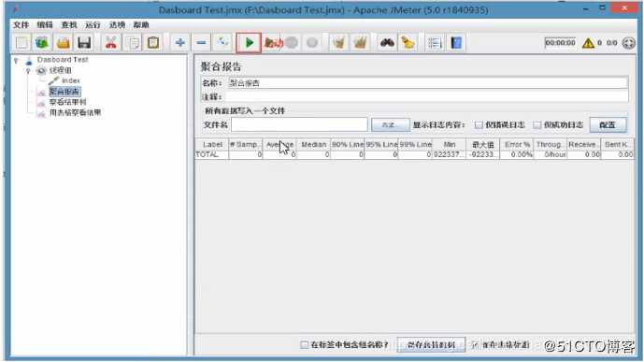Click the Shutdown test icon
Screen dimensions: 644x362
pyautogui.click(x=312, y=43)
